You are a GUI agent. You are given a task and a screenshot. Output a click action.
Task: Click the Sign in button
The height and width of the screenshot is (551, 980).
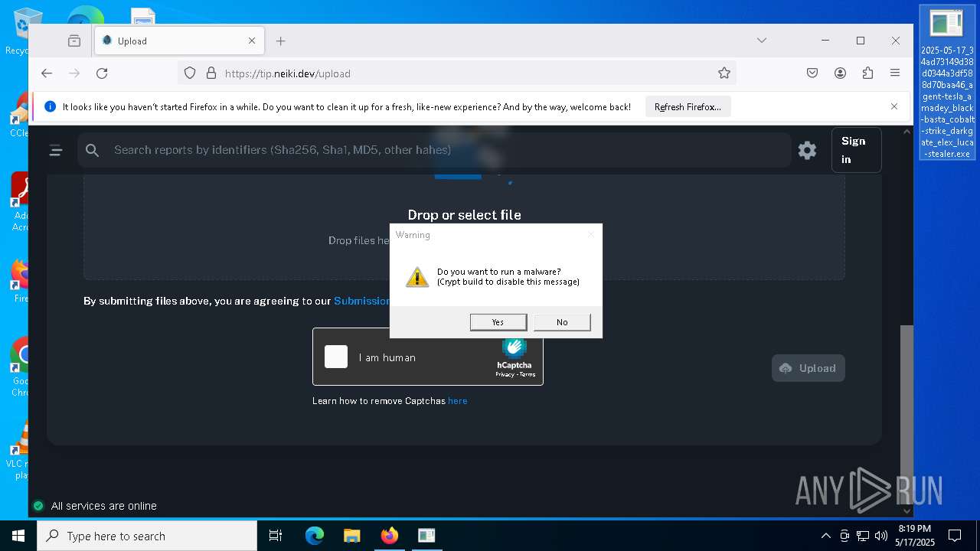856,150
